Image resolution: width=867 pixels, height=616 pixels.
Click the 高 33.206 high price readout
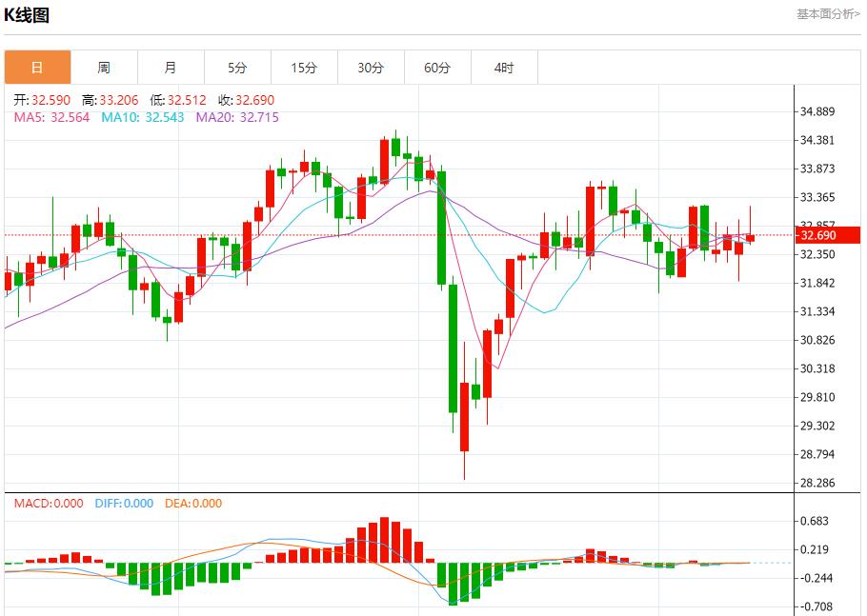click(x=110, y=100)
